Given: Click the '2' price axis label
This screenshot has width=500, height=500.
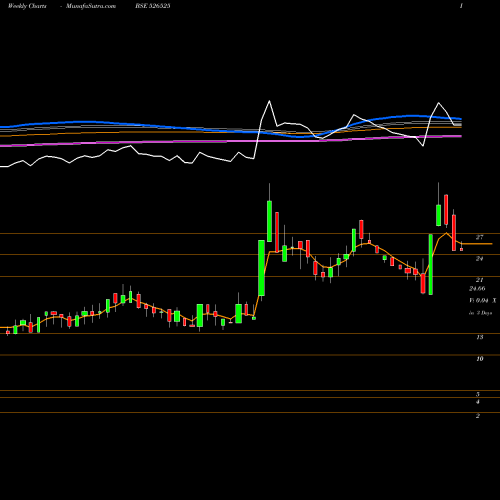Looking at the screenshot, I should coord(478,416).
